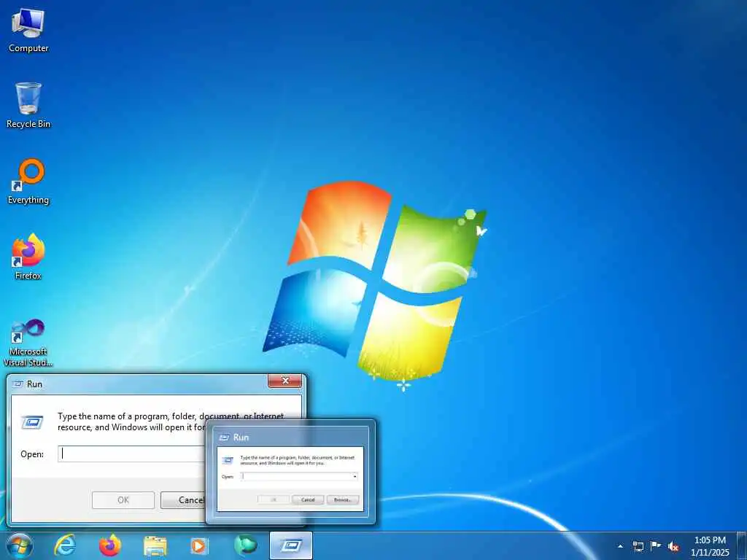Select the Firefox shortcut on the desktop
The width and height of the screenshot is (747, 560).
pyautogui.click(x=28, y=257)
